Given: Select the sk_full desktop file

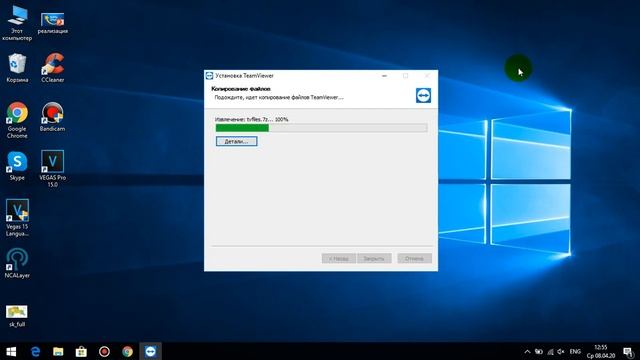Looking at the screenshot, I should pyautogui.click(x=17, y=316).
